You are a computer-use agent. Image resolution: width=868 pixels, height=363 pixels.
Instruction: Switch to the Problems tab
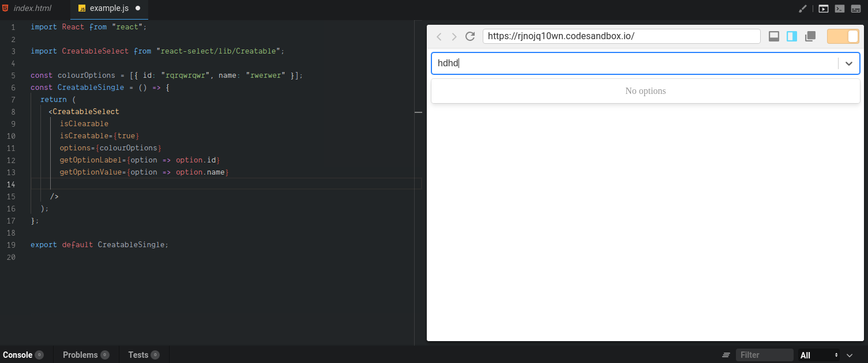pyautogui.click(x=81, y=354)
